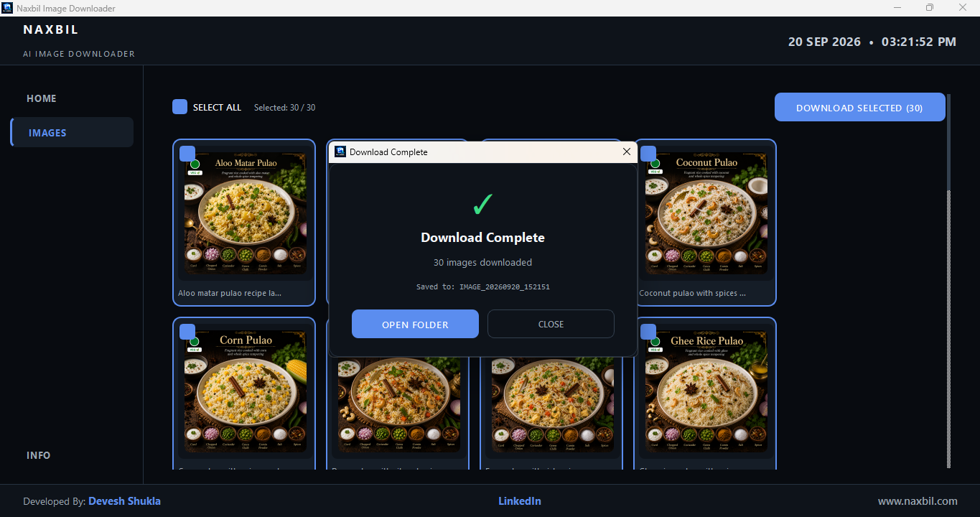Click the Download Complete dialog title icon
The image size is (980, 517).
[340, 152]
